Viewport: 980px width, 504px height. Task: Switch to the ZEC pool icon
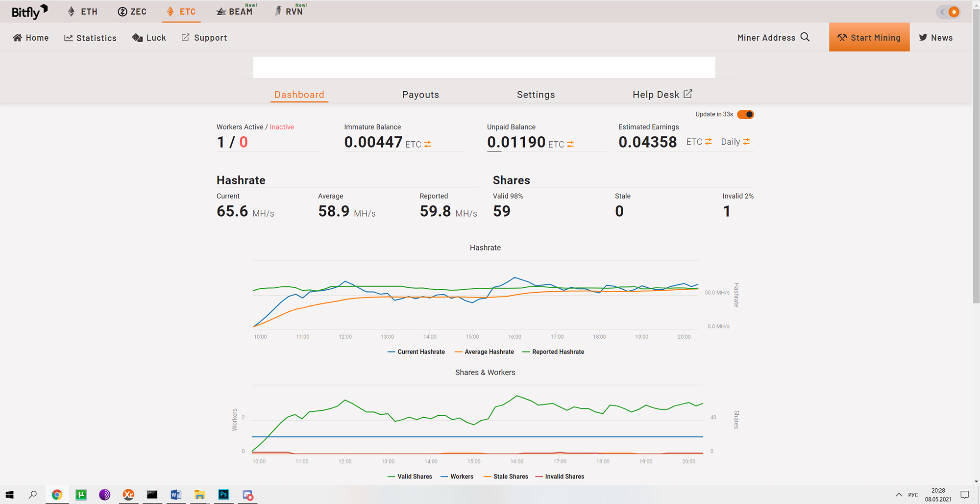(122, 11)
